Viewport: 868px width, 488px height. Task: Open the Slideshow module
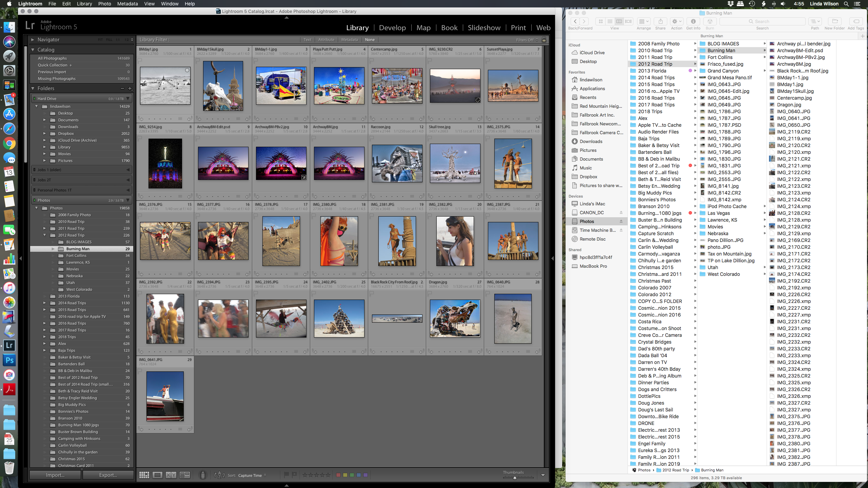point(484,28)
